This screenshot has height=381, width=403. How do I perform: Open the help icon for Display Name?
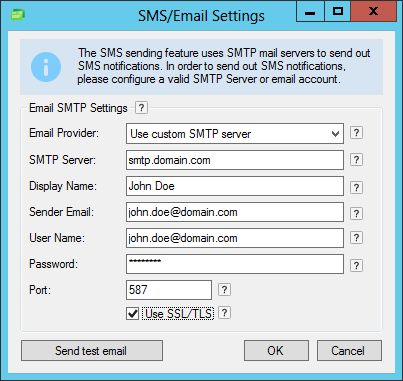pos(356,187)
